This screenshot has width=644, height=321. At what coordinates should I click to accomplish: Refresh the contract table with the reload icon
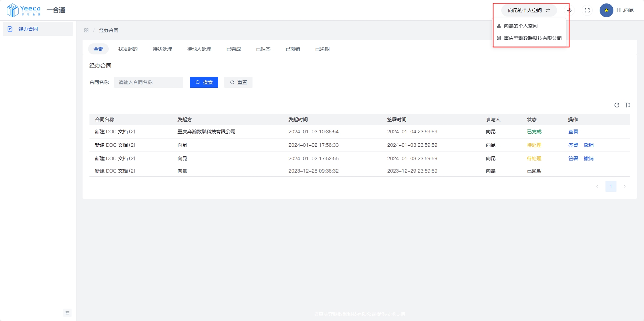pyautogui.click(x=617, y=105)
